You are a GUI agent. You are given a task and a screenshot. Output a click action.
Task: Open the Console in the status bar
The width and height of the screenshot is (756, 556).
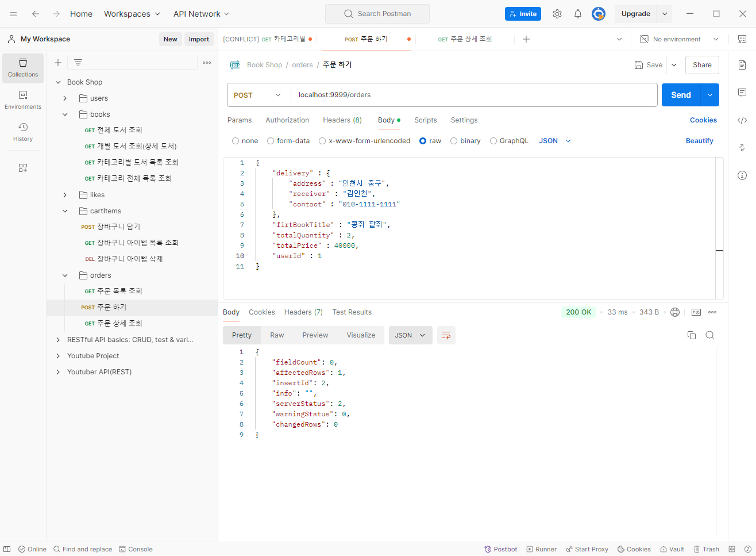point(136,549)
